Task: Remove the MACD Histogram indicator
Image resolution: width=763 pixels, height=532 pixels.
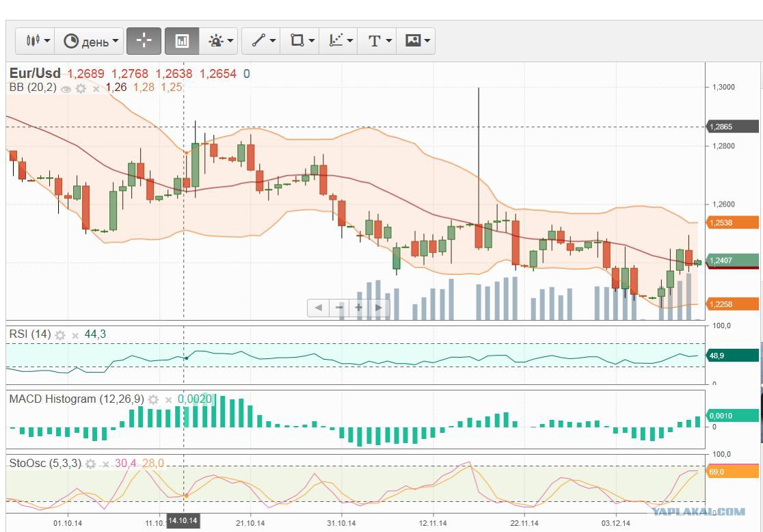Action: (168, 400)
